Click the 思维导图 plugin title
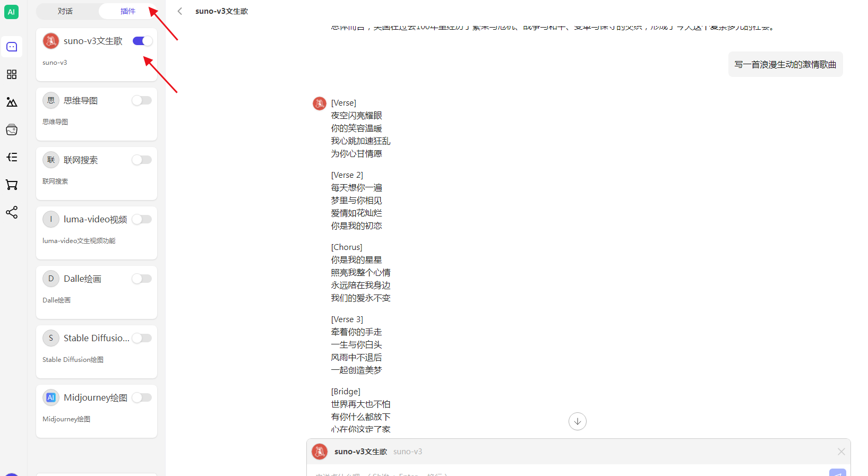The width and height of the screenshot is (868, 476). (81, 100)
